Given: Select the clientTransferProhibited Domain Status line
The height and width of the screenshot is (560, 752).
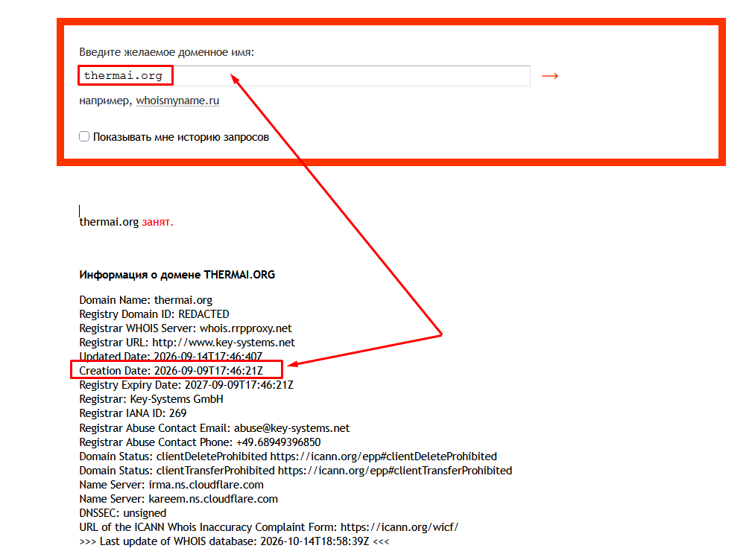Looking at the screenshot, I should click(295, 471).
